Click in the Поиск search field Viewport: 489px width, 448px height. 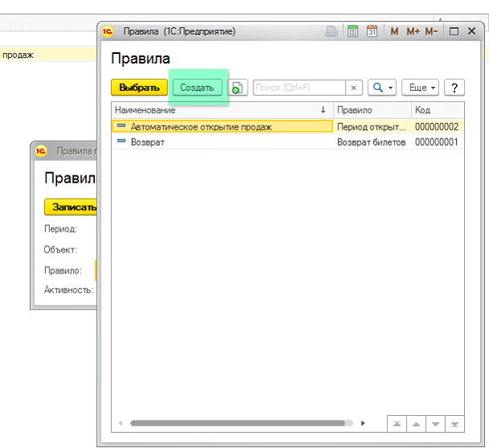(x=298, y=88)
